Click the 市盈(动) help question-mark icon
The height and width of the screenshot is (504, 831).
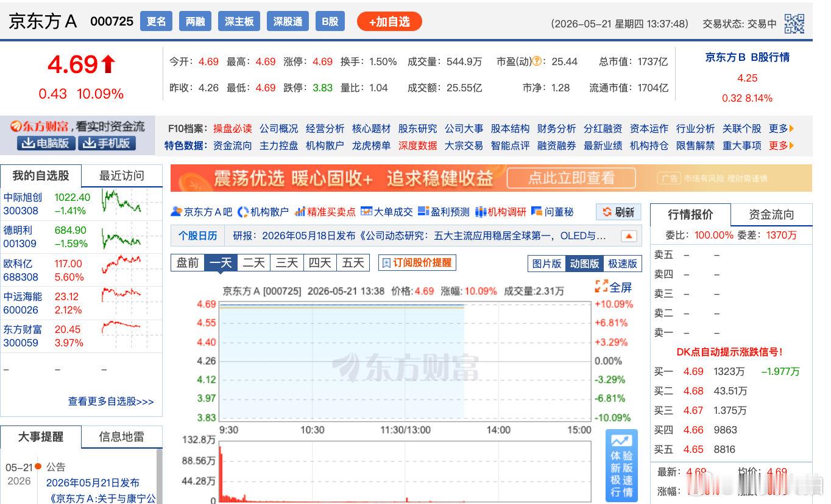coord(537,61)
